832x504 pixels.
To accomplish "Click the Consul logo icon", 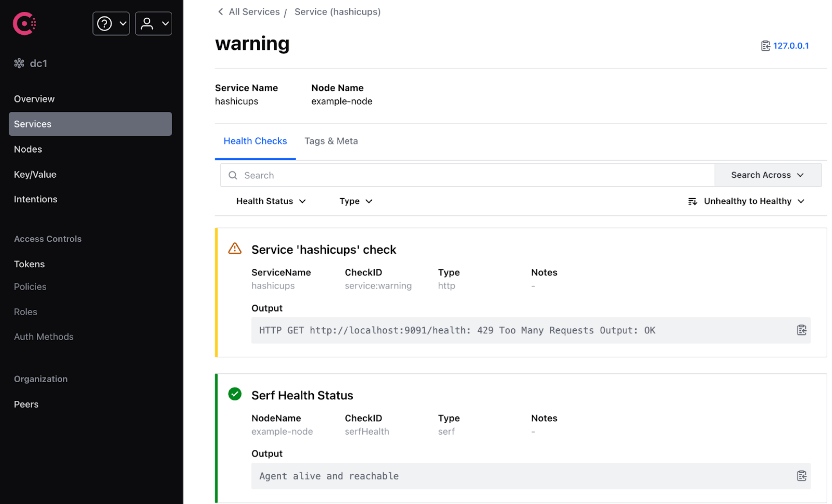I will tap(24, 23).
